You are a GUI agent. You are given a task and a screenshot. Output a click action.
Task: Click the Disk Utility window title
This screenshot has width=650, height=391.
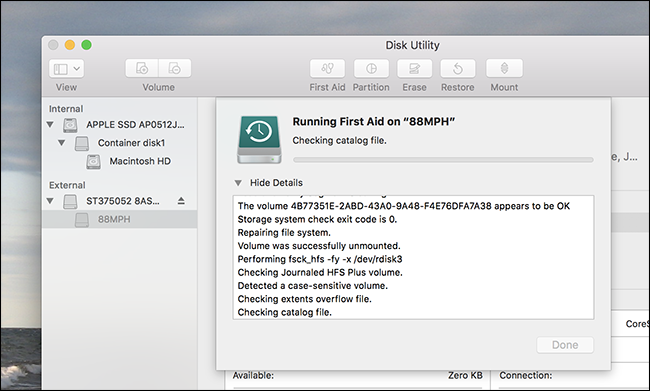412,45
